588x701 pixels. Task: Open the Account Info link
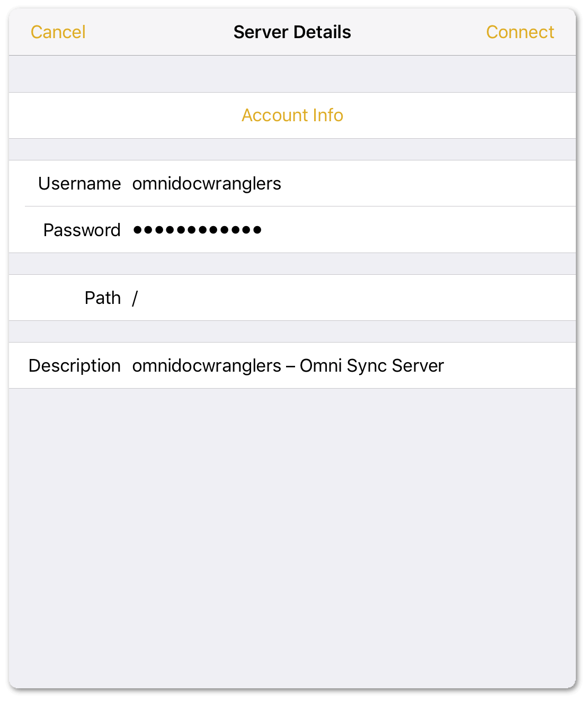pyautogui.click(x=292, y=115)
